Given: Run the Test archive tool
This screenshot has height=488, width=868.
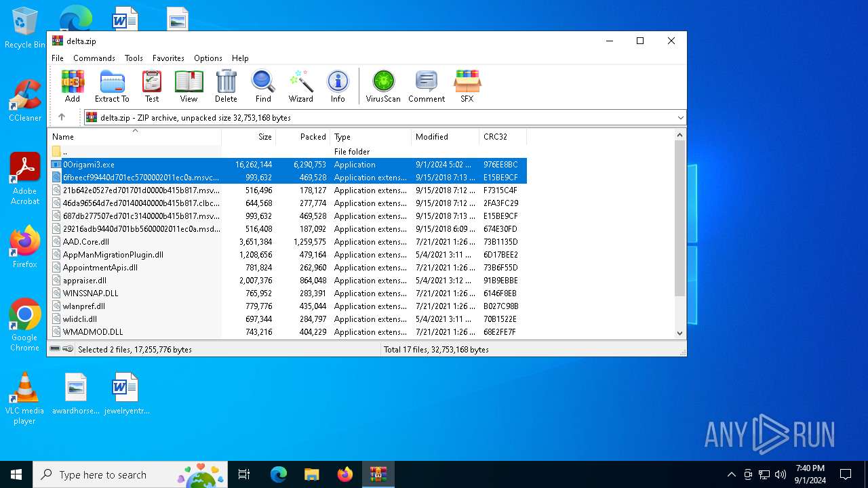Looking at the screenshot, I should pos(152,86).
